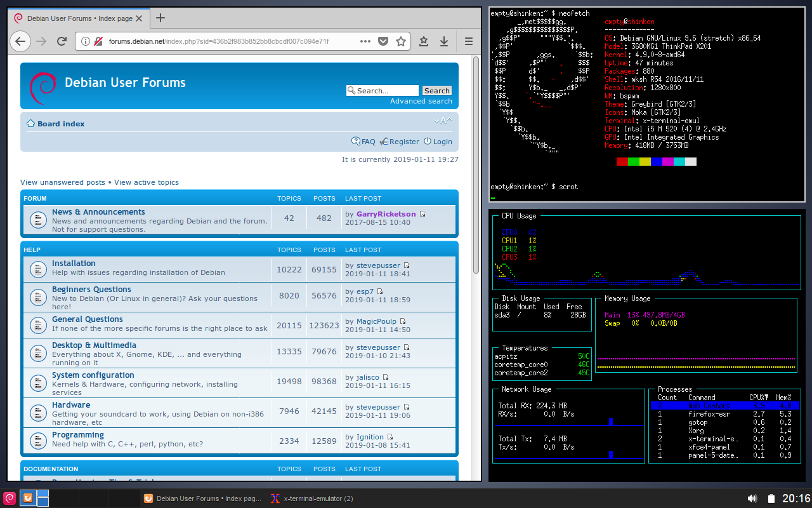Click the browser page vertical scrollbar
The image size is (812, 508).
click(476, 165)
